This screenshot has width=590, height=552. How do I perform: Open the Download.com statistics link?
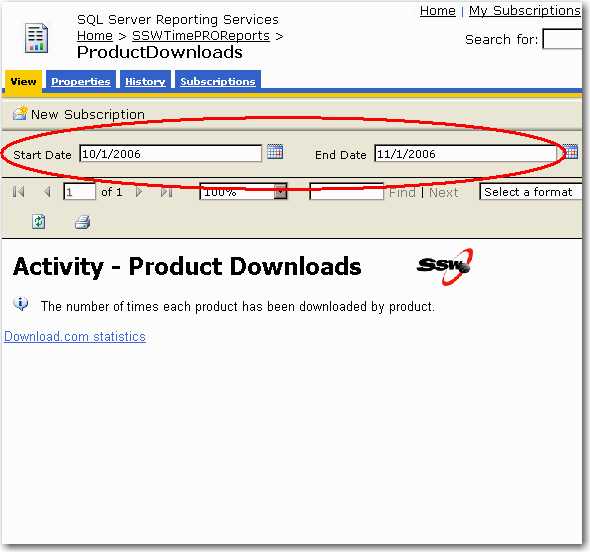[x=75, y=336]
